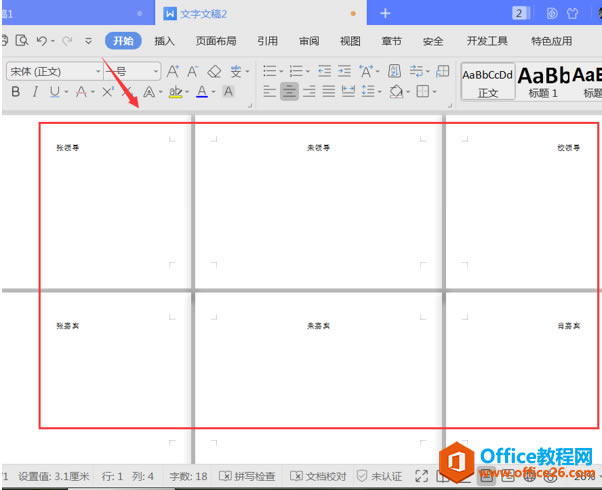Select the 标题 1 style preview
602x490 pixels.
click(x=543, y=81)
